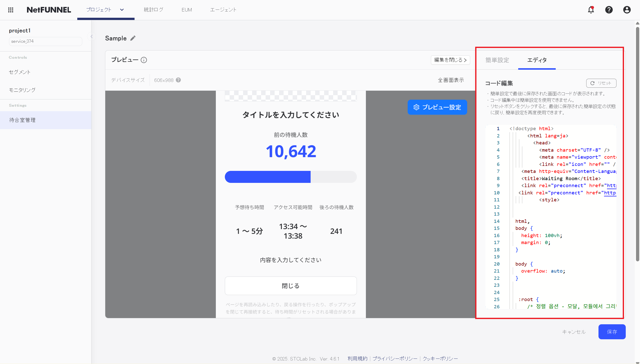Image resolution: width=640 pixels, height=364 pixels.
Task: Open the プレビュー設定 button
Action: click(437, 107)
